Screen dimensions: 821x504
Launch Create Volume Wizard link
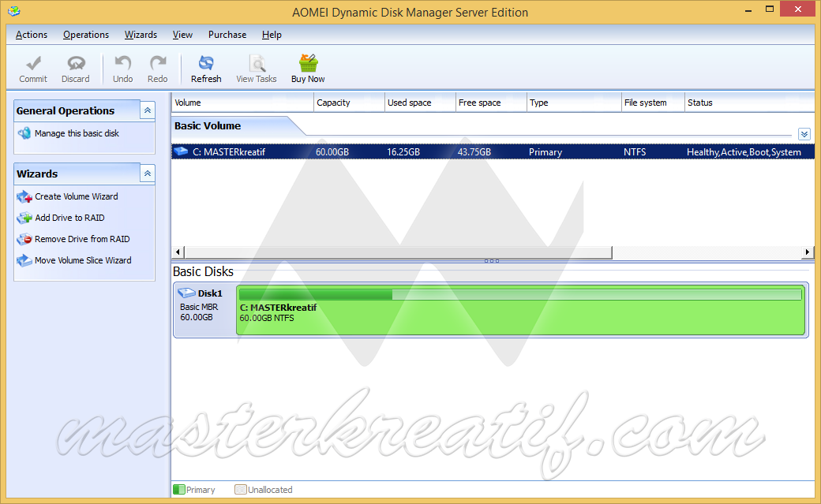[77, 196]
